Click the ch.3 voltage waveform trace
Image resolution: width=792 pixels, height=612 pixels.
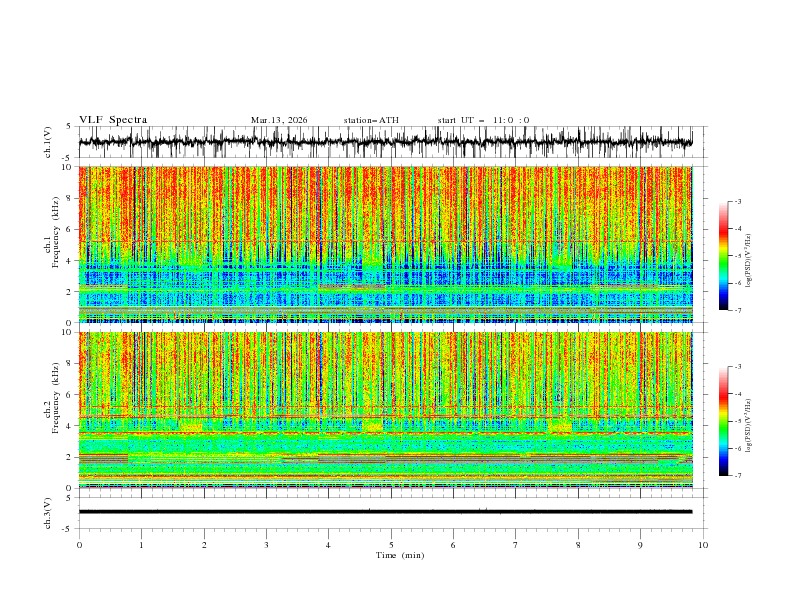coord(386,512)
